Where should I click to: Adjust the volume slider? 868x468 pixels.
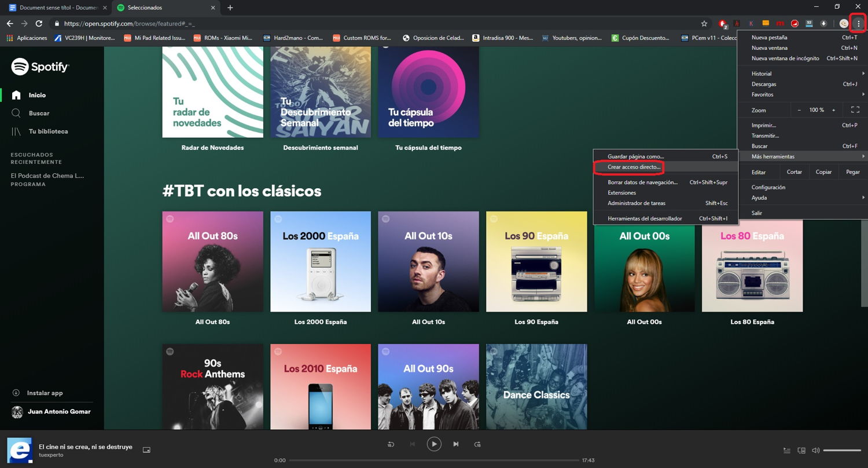842,450
